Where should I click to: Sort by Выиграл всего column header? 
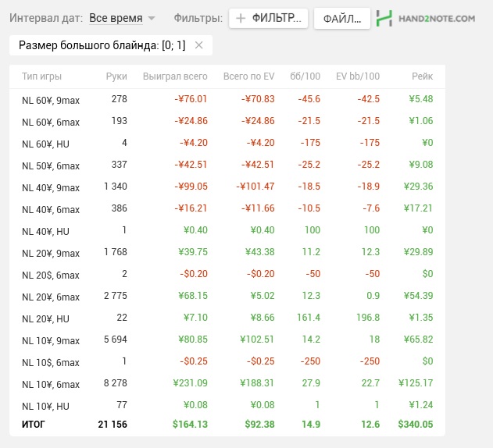coord(175,76)
